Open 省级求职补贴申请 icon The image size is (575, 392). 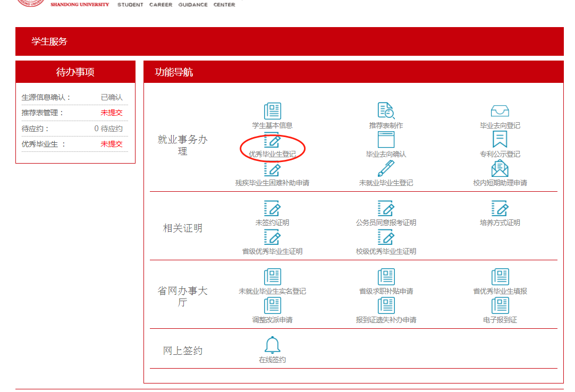pos(386,277)
